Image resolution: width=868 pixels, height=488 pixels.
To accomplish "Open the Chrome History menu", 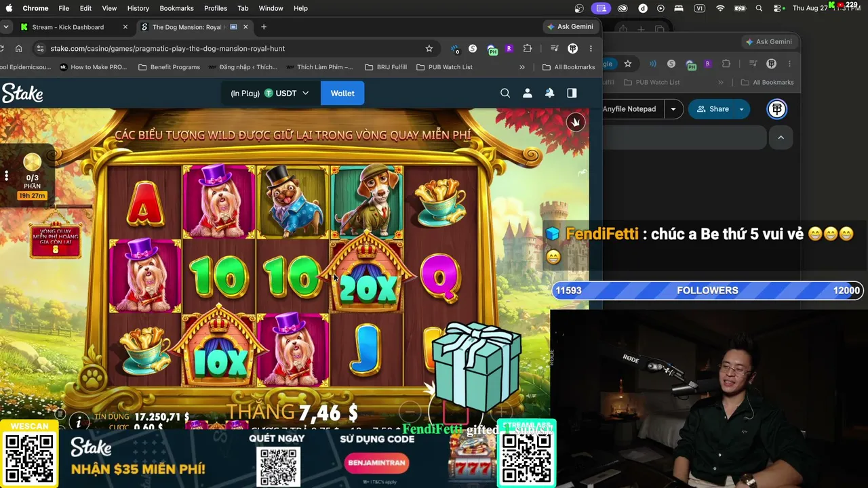I will pos(138,8).
